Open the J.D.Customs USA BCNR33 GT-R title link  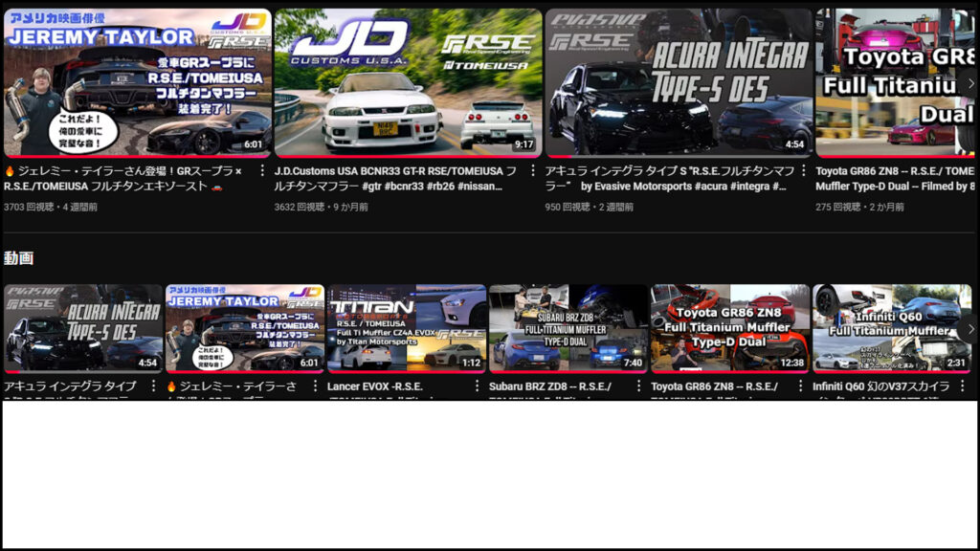coord(394,178)
